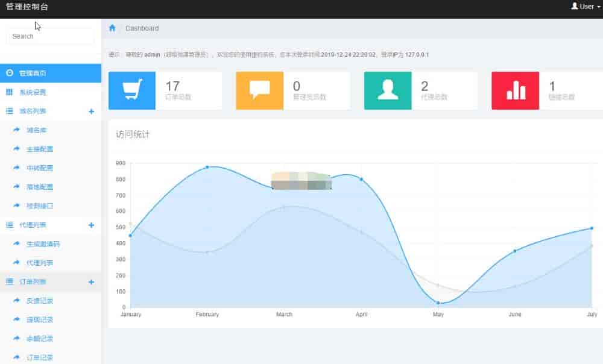Expand the 代理列表 section plus sign
Image resolution: width=603 pixels, height=364 pixels.
coord(91,225)
